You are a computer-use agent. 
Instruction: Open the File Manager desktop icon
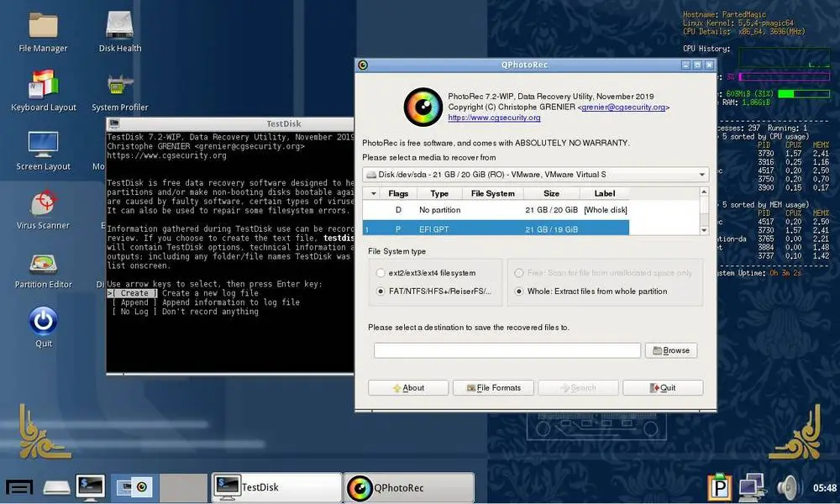(43, 32)
